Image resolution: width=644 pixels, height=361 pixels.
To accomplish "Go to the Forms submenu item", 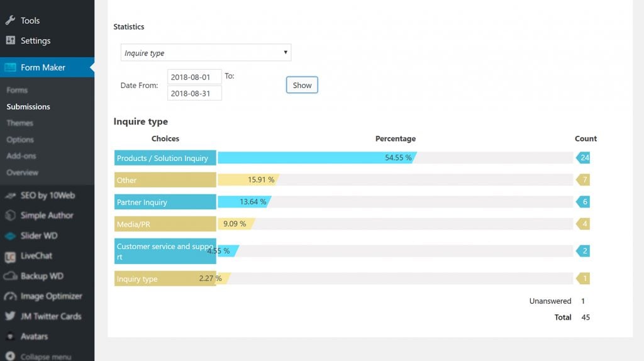I will 17,90.
